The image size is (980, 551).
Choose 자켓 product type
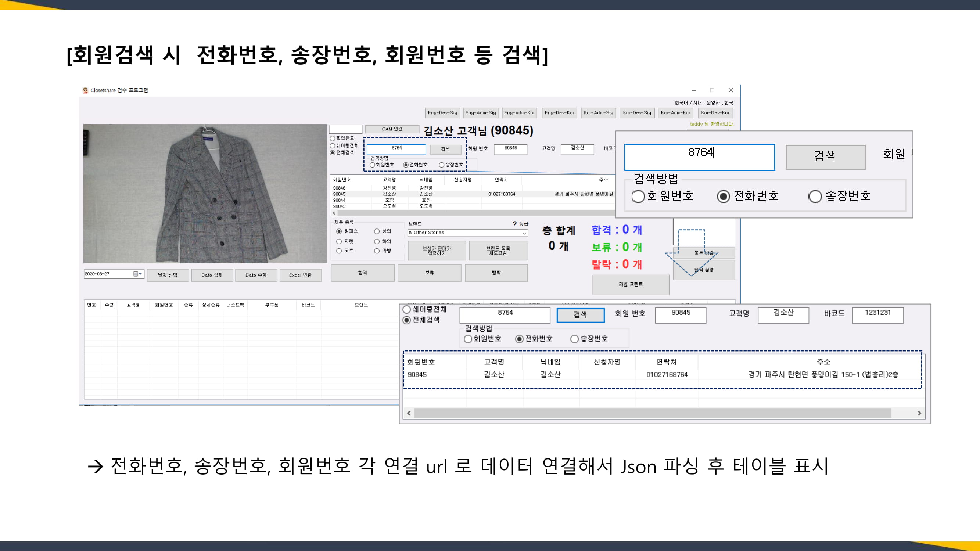(338, 241)
